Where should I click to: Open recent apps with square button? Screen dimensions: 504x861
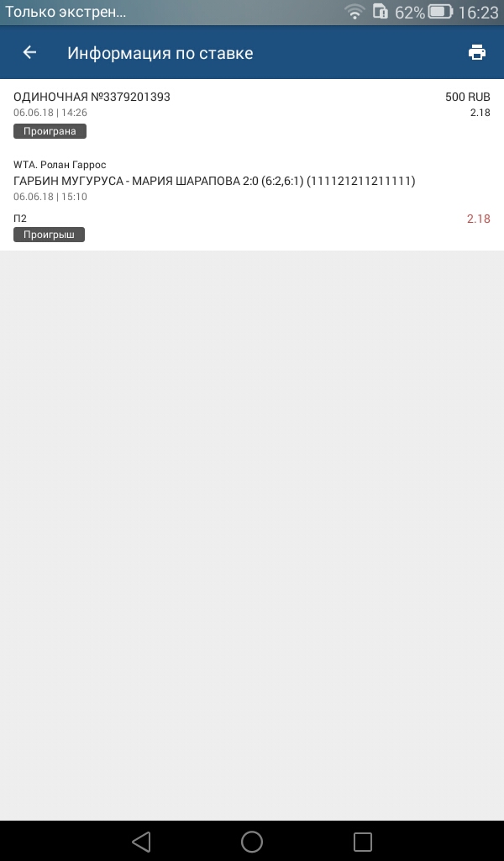tap(363, 841)
